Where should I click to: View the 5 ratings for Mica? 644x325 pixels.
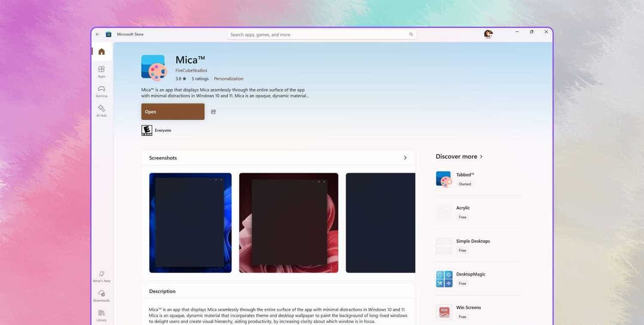point(200,78)
